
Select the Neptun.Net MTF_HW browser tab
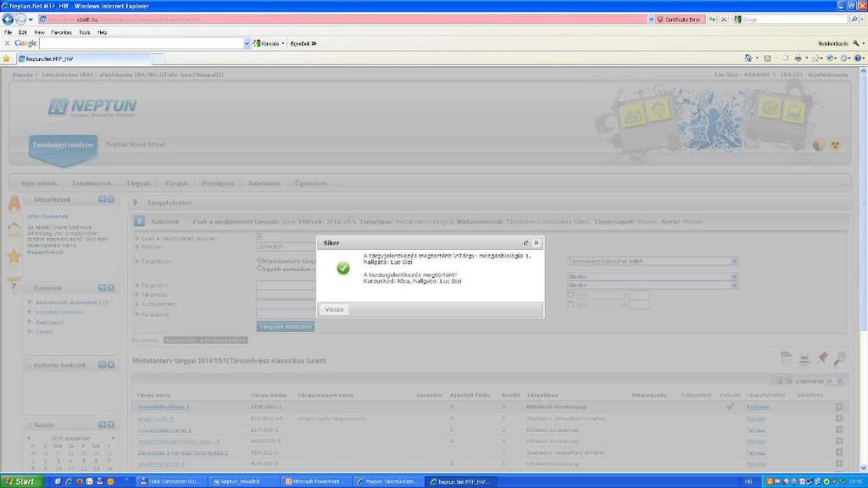point(83,58)
